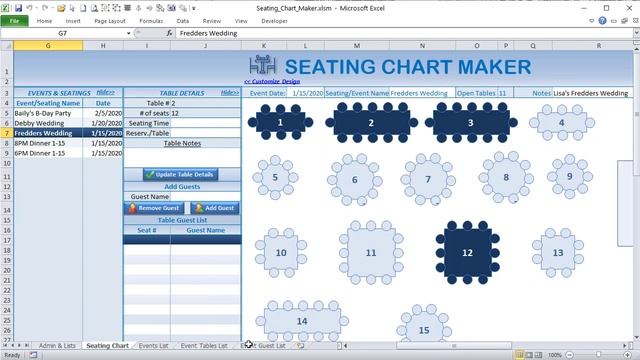Click the Insert Function fx icon
Viewport: 640px width, 360px height.
169,33
